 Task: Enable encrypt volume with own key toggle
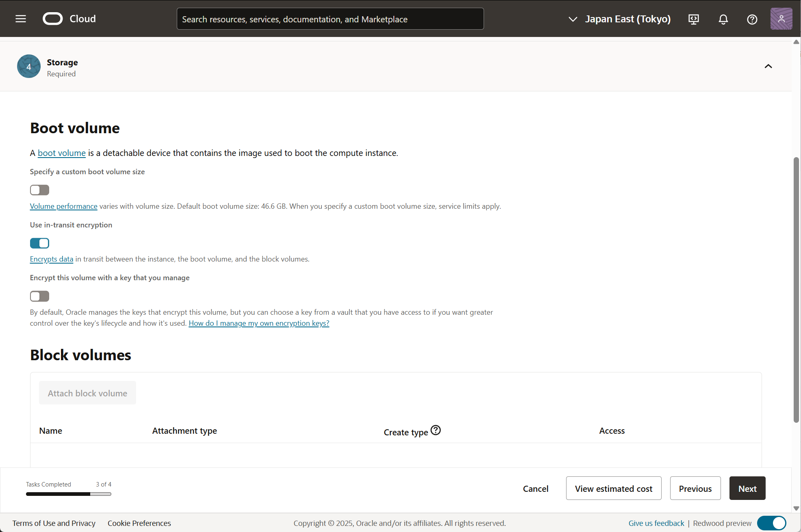pos(39,296)
